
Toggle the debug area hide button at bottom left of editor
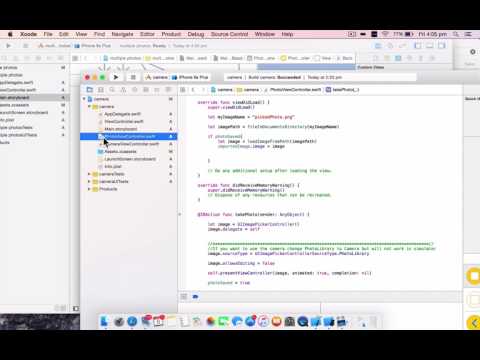(x=184, y=296)
